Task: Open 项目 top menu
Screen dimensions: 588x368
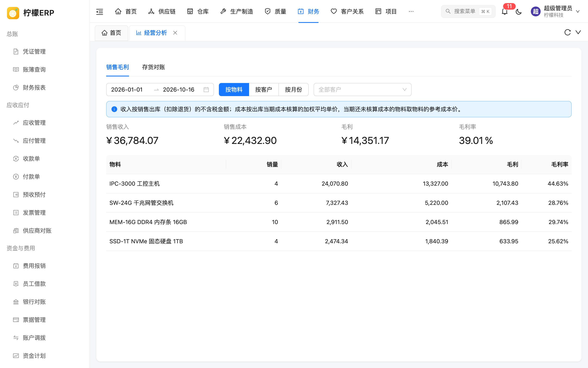Action: (x=386, y=11)
